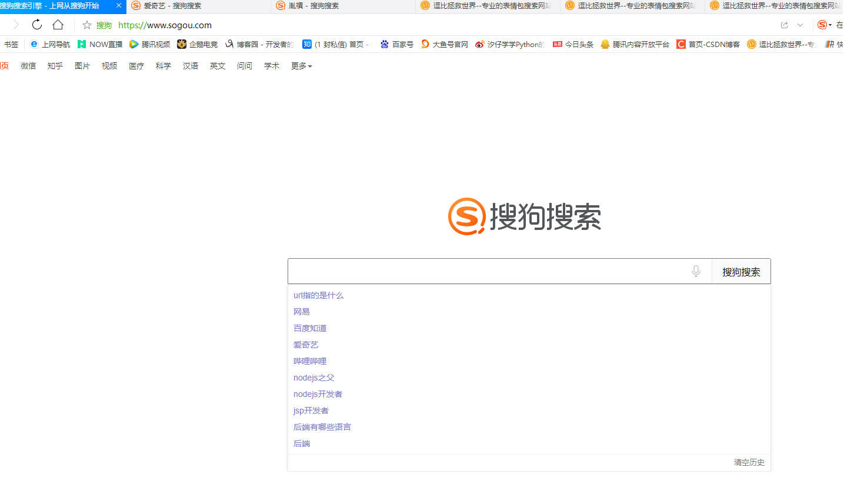Viewport: 844px width, 504px height.
Task: Open the Sogou search engine selector dropdown
Action: 825,25
